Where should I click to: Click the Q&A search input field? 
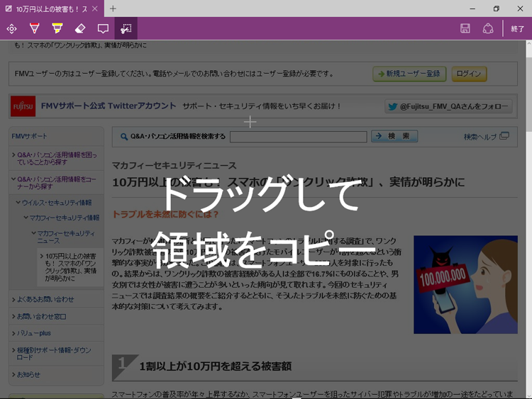(x=298, y=137)
